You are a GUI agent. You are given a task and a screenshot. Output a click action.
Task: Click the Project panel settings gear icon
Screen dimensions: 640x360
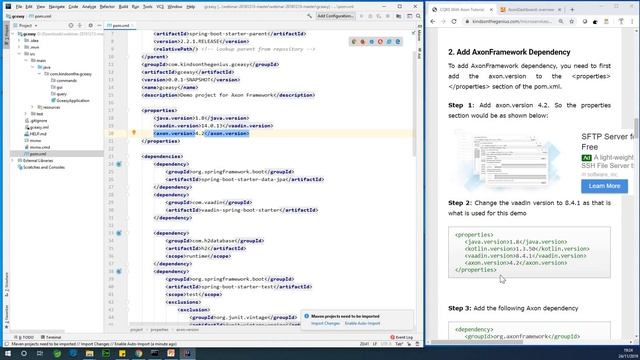pos(90,25)
